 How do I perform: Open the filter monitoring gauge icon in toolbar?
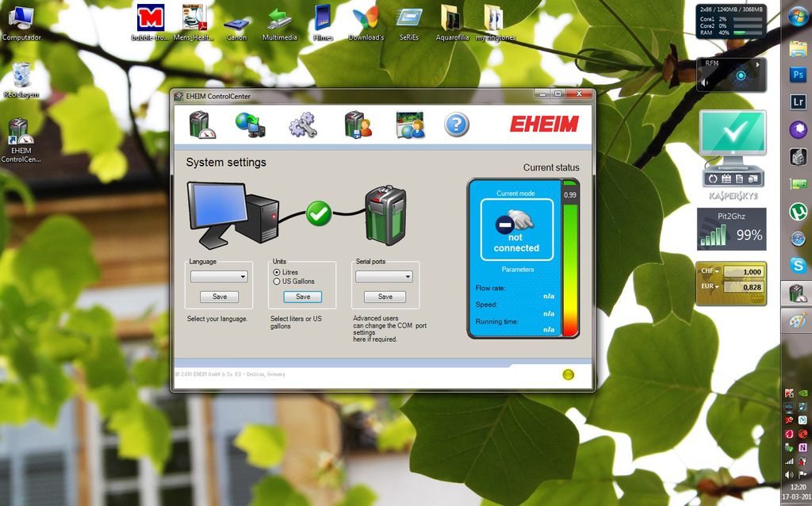click(x=201, y=125)
